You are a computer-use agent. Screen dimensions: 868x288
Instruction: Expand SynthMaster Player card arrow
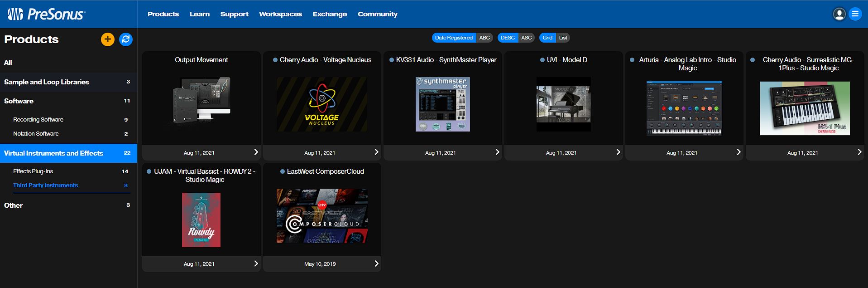[x=497, y=152]
